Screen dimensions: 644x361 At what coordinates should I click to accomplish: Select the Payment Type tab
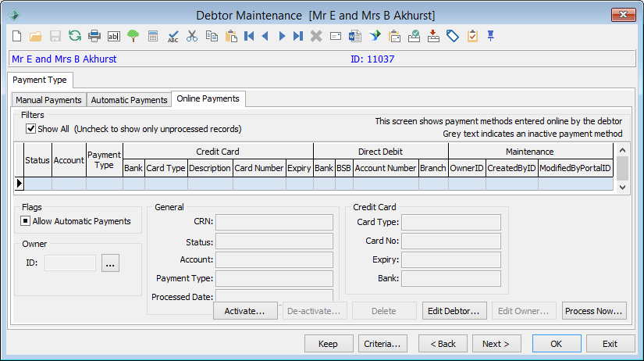coord(40,80)
